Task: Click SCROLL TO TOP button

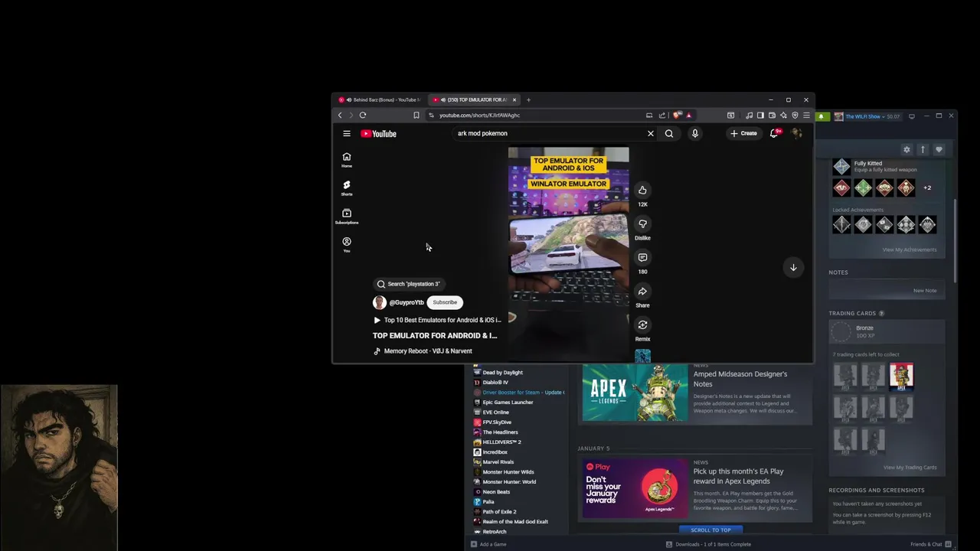Action: (710, 530)
